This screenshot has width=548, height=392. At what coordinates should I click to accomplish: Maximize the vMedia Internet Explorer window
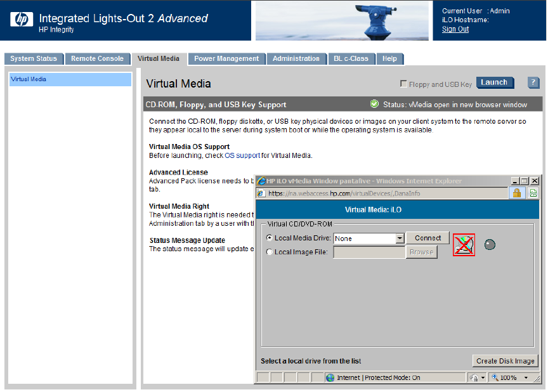click(x=525, y=181)
